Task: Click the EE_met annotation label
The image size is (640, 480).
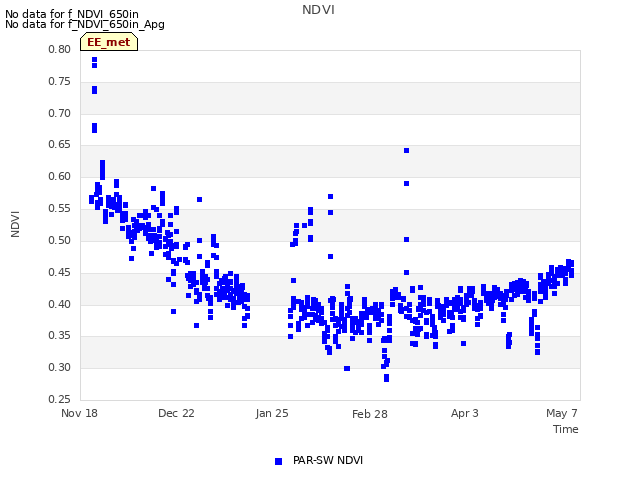Action: [x=109, y=42]
